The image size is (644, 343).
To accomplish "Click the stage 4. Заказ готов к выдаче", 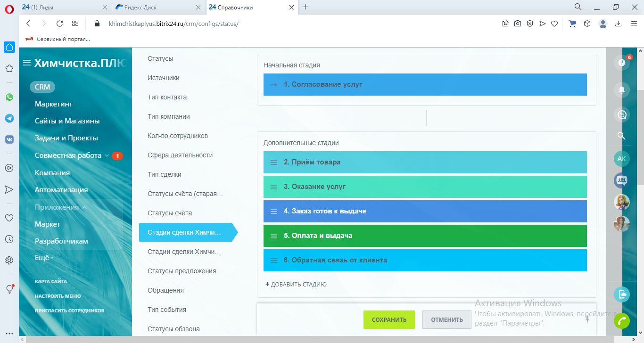I will [425, 211].
